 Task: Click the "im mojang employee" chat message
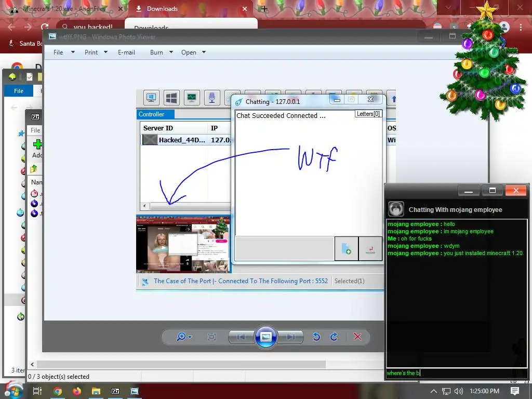[469, 231]
